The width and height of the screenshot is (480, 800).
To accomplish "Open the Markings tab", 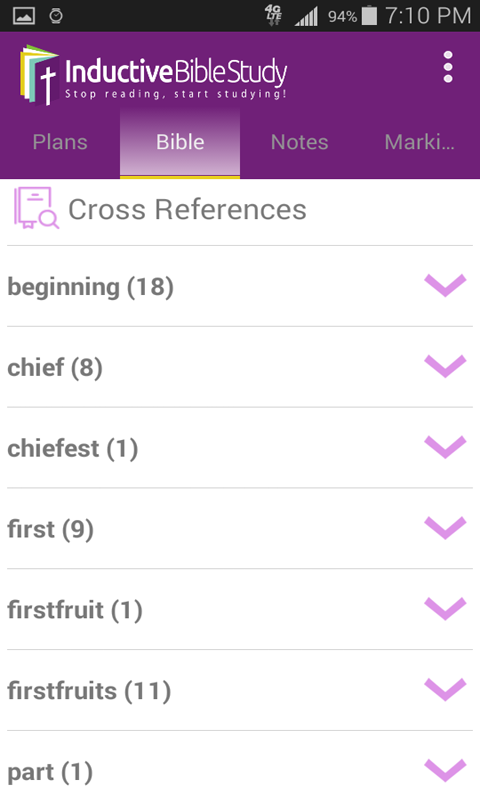I will [x=419, y=142].
